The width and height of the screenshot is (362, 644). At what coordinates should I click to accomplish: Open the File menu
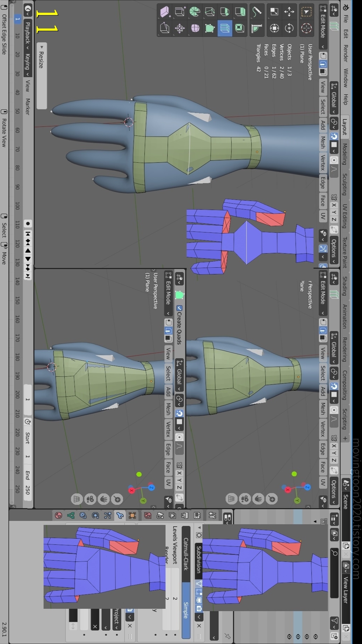tap(345, 19)
